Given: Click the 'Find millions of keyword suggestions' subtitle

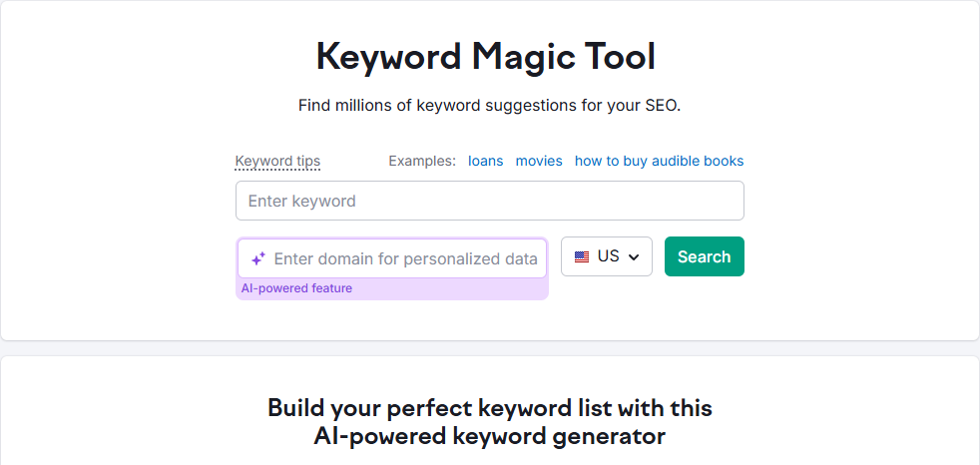Looking at the screenshot, I should click(x=489, y=106).
